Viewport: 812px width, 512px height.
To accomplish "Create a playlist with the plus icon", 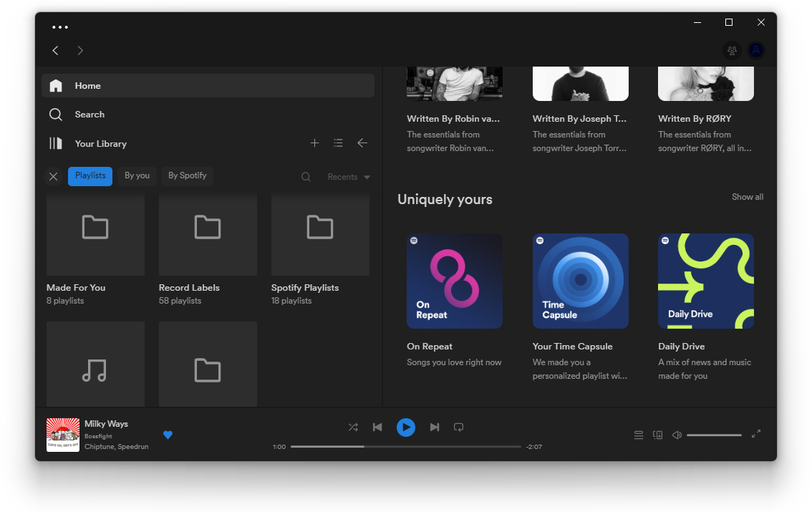I will [314, 143].
